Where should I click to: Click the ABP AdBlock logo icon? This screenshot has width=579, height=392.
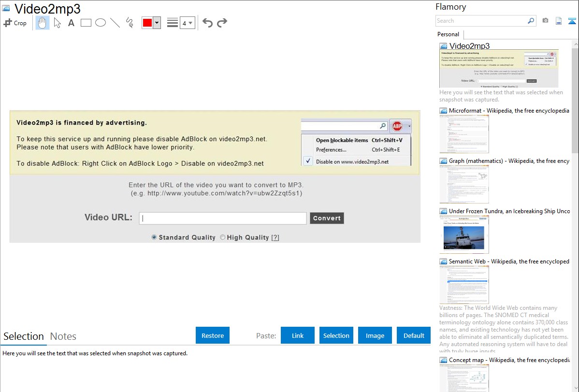[x=397, y=126]
